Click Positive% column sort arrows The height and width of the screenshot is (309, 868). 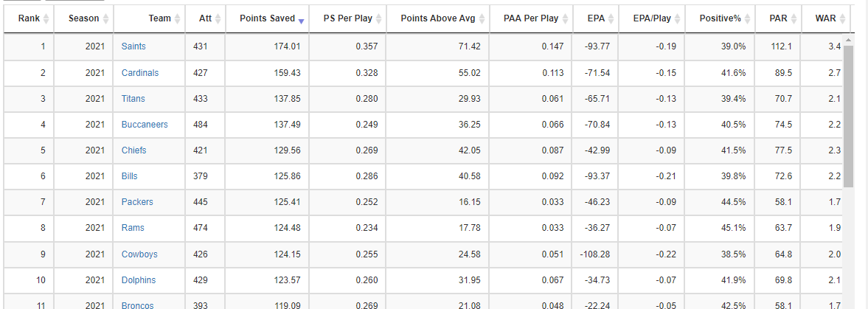[747, 19]
